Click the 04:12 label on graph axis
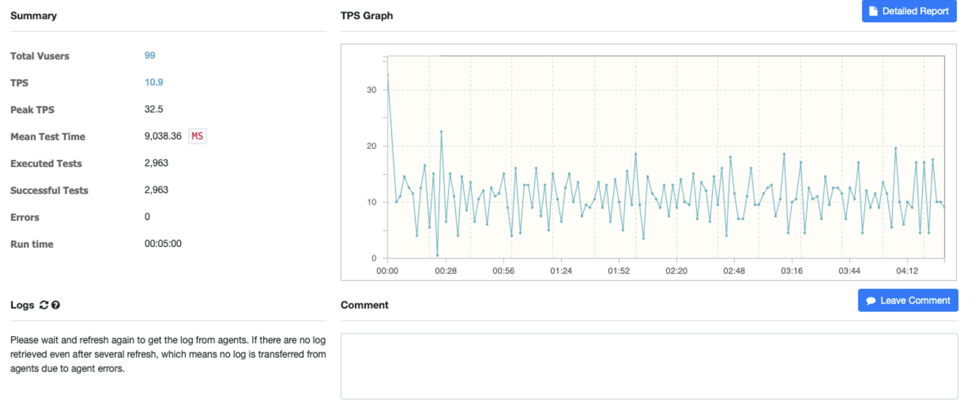 pos(907,271)
